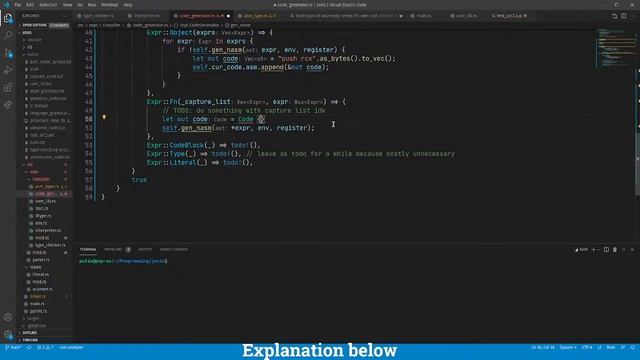Screen dimensions: 640x360
Task: Open the Extensions view icon
Action: 8,87
